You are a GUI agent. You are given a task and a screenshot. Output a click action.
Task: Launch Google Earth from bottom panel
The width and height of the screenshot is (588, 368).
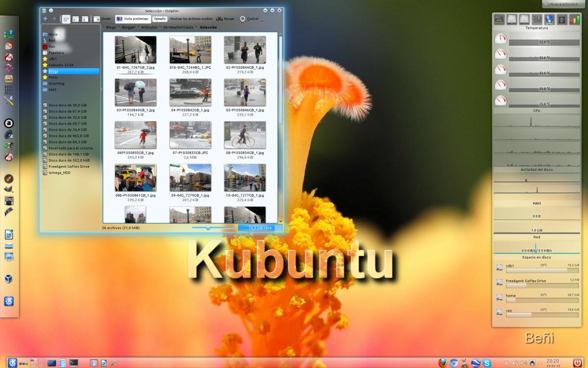(x=475, y=363)
